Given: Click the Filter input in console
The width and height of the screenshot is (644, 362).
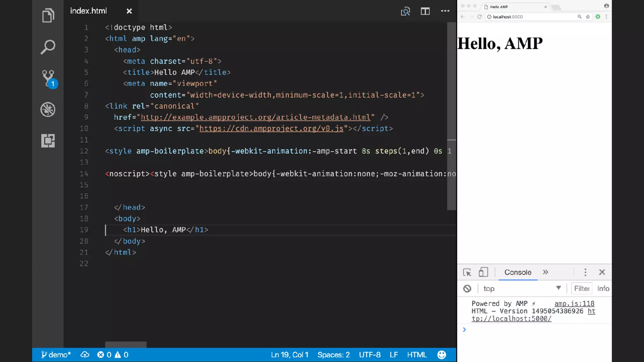Looking at the screenshot, I should coord(581,288).
